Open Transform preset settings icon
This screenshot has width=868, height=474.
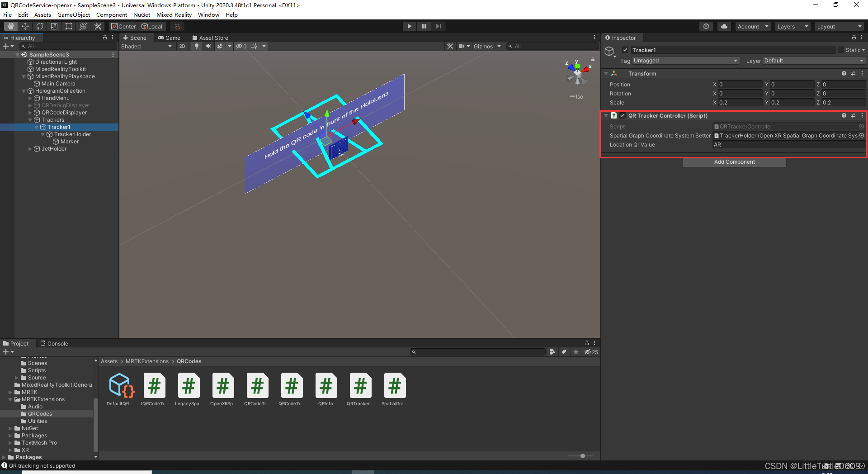click(x=853, y=73)
